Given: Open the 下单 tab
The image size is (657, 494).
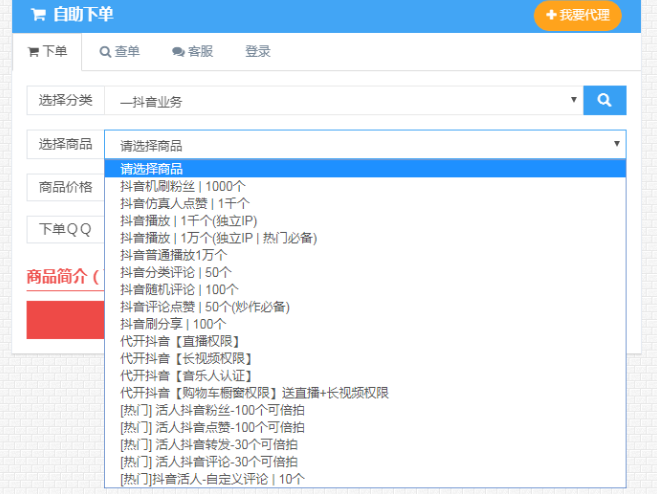Looking at the screenshot, I should (47, 52).
